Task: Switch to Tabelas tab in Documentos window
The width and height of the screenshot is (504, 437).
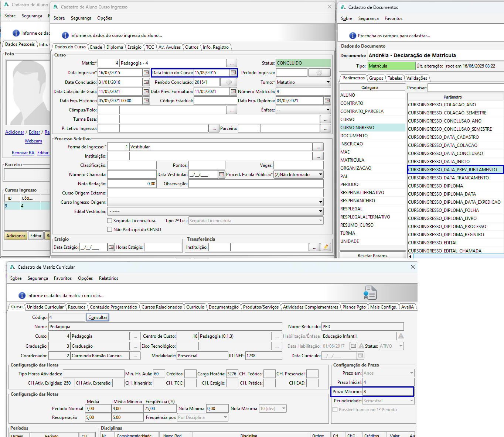Action: coord(395,78)
